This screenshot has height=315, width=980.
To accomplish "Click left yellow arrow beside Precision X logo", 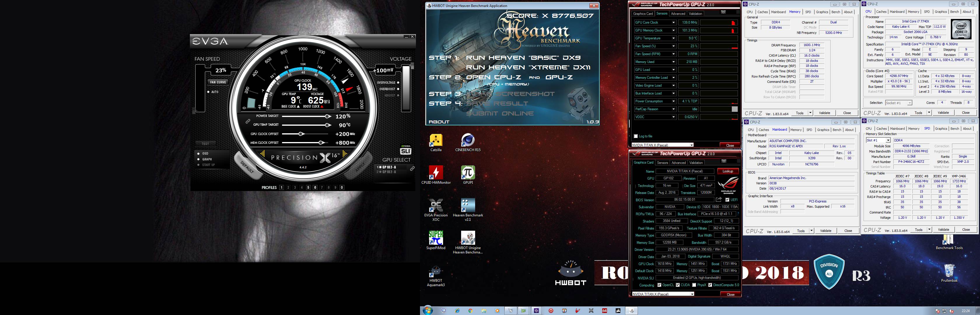I will pyautogui.click(x=262, y=154).
